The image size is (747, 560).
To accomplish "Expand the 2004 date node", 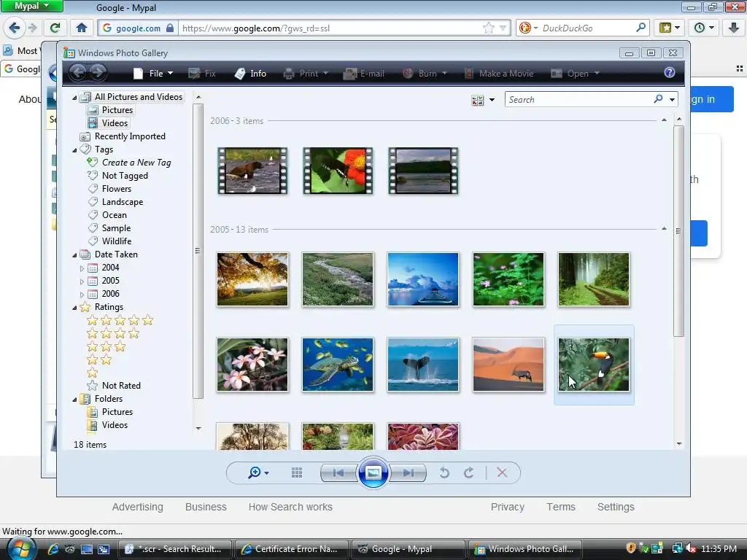I will click(82, 268).
